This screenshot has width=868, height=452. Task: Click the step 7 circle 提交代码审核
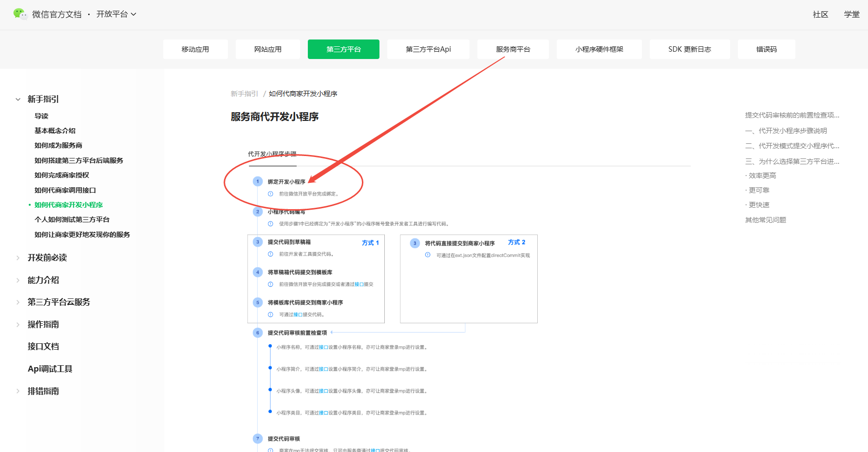click(258, 438)
